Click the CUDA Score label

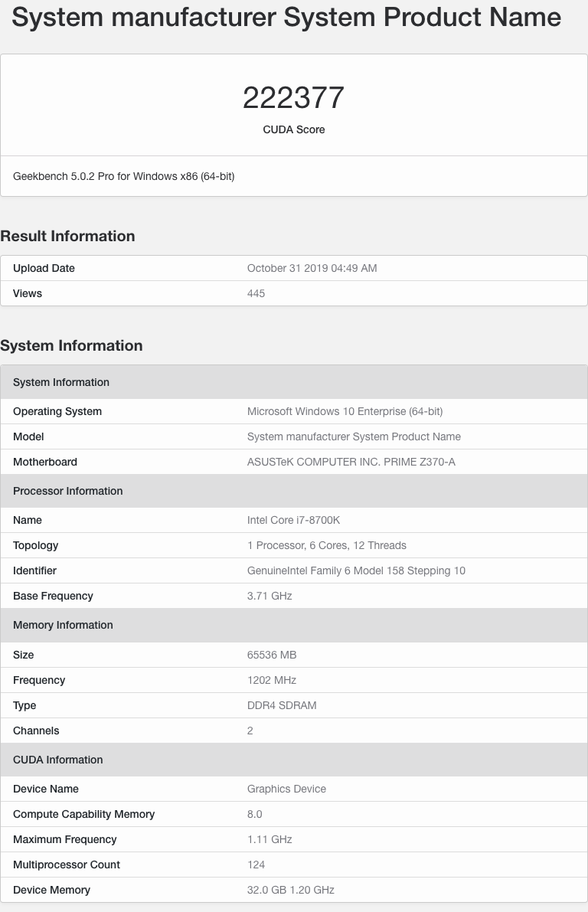[294, 129]
